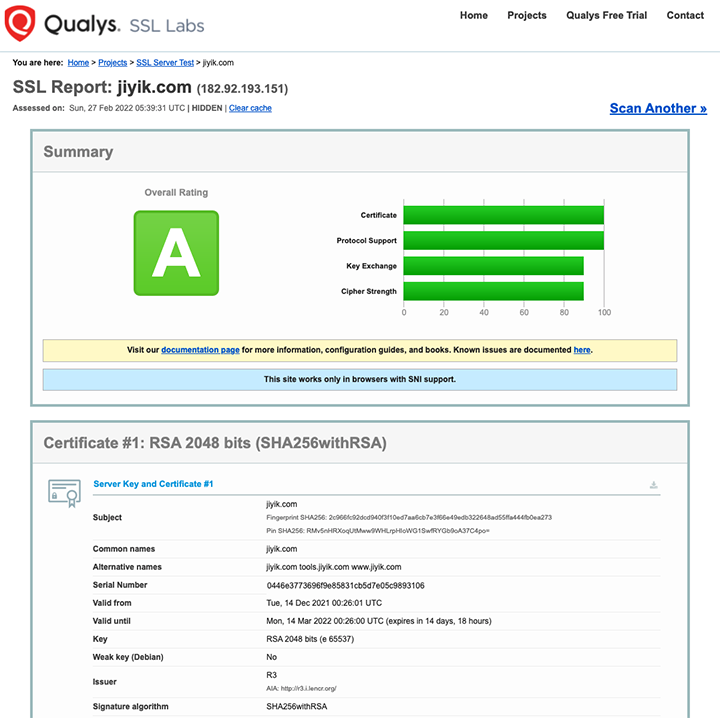The width and height of the screenshot is (720, 718).
Task: Click 'RSA 2048 bits (e 65537)' key value
Action: pyautogui.click(x=310, y=639)
